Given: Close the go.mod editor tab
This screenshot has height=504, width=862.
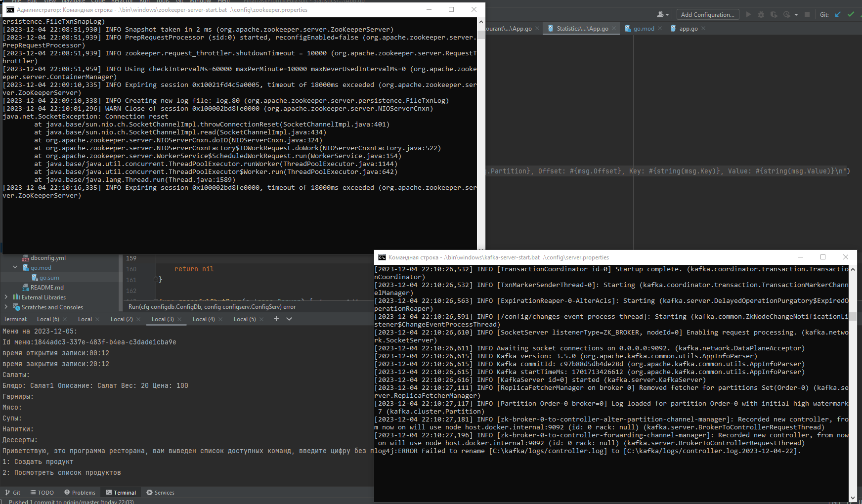Looking at the screenshot, I should (659, 29).
